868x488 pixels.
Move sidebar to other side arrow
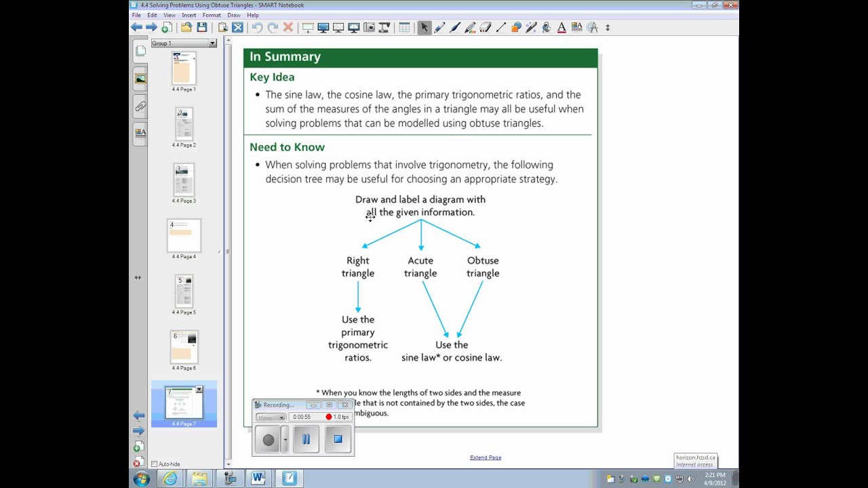pyautogui.click(x=138, y=277)
